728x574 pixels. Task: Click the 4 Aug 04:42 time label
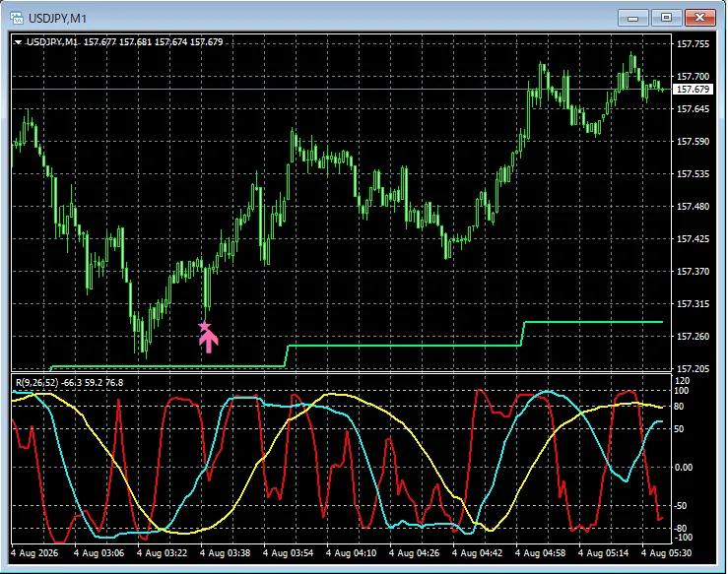[477, 553]
